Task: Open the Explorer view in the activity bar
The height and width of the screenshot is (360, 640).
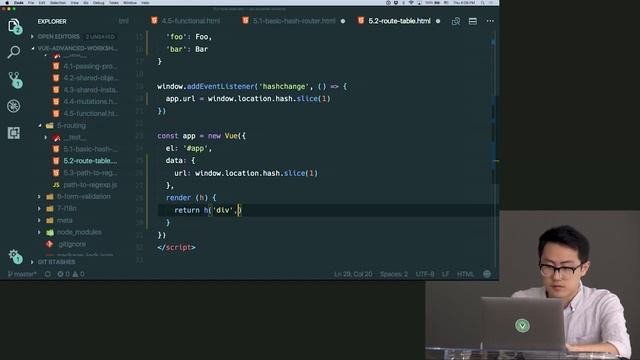Action: coord(14,27)
